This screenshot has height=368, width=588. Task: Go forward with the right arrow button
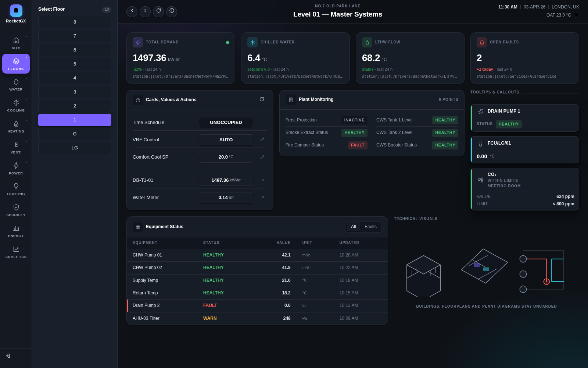(145, 11)
